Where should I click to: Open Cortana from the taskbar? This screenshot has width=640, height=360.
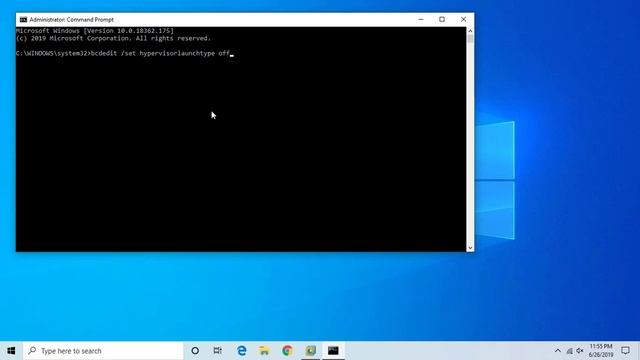[x=195, y=351]
